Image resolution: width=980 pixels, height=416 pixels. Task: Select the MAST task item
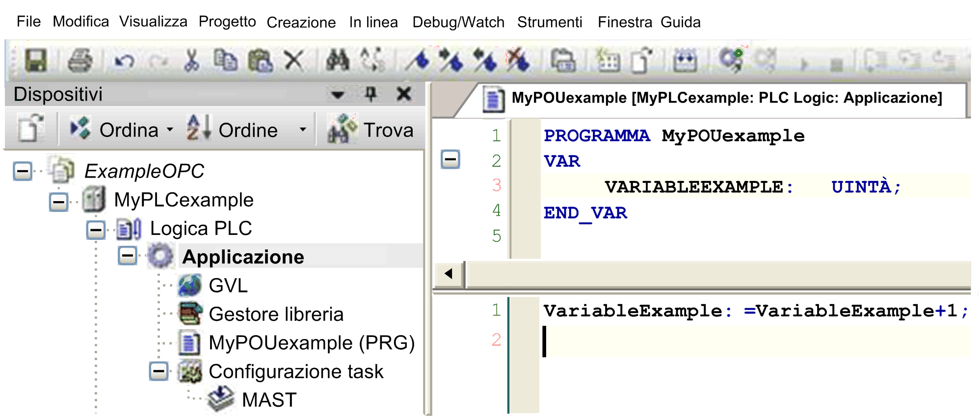click(x=269, y=400)
